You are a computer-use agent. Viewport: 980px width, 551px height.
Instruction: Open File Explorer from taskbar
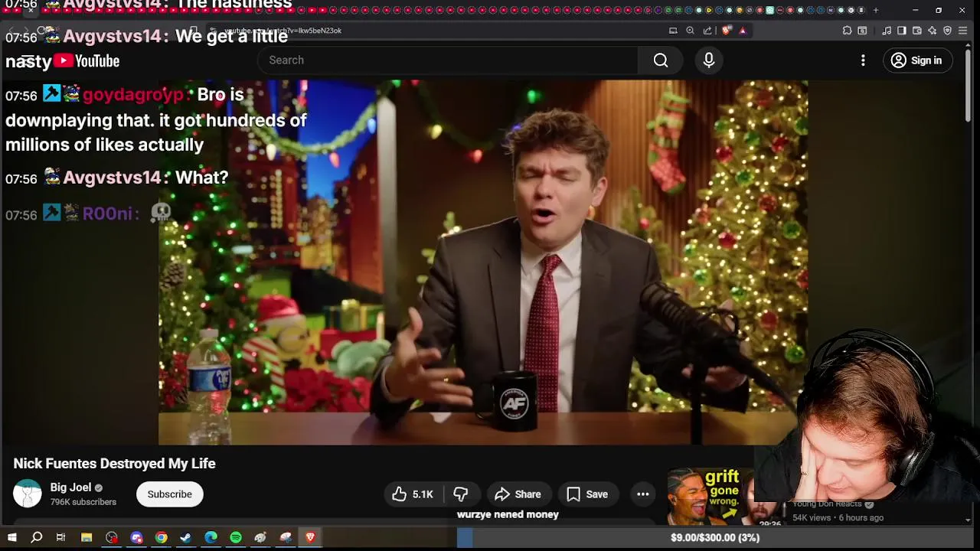[x=87, y=538]
